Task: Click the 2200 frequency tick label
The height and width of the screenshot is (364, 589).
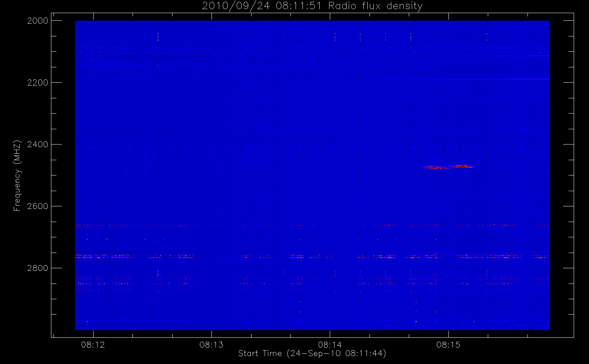Action: pyautogui.click(x=38, y=83)
